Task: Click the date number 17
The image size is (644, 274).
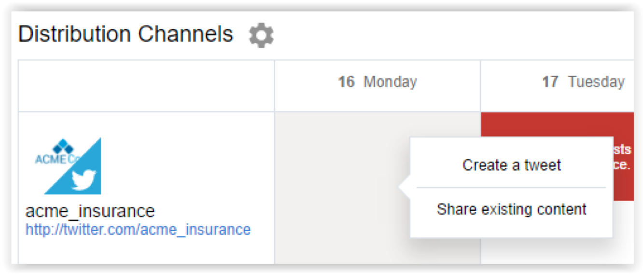Action: [550, 82]
